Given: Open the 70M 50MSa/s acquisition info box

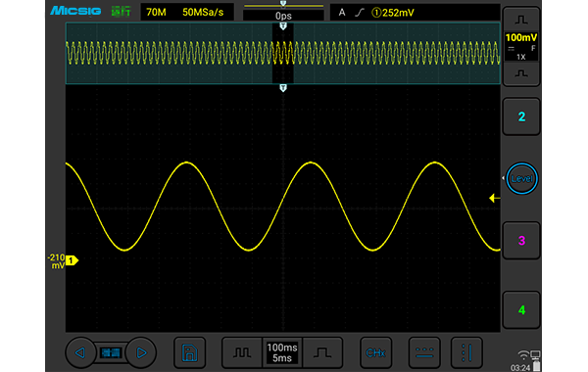Looking at the screenshot, I should (x=187, y=12).
